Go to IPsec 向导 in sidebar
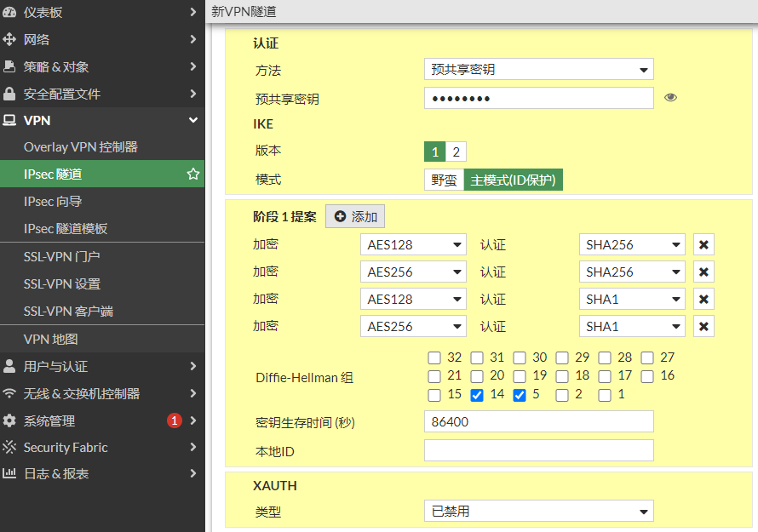The image size is (758, 532). [x=53, y=202]
